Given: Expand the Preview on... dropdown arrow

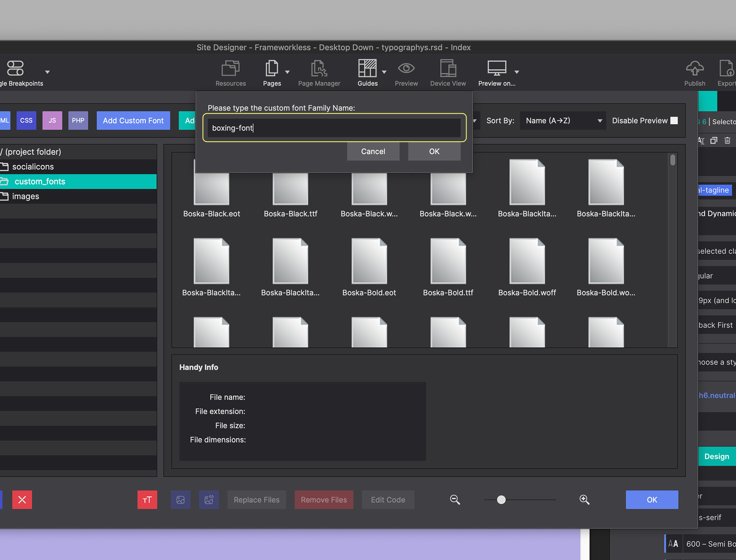Looking at the screenshot, I should click(517, 72).
